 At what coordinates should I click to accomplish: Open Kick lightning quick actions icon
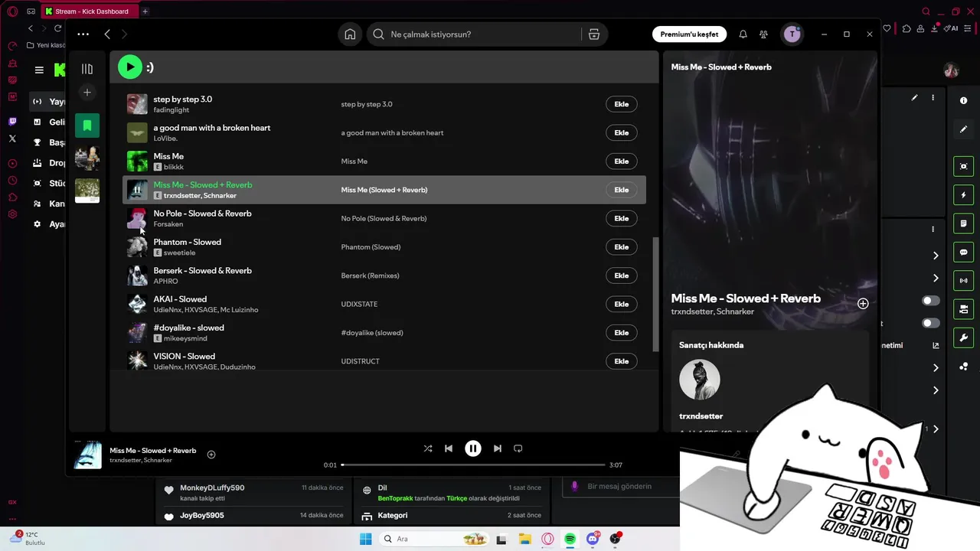[964, 195]
